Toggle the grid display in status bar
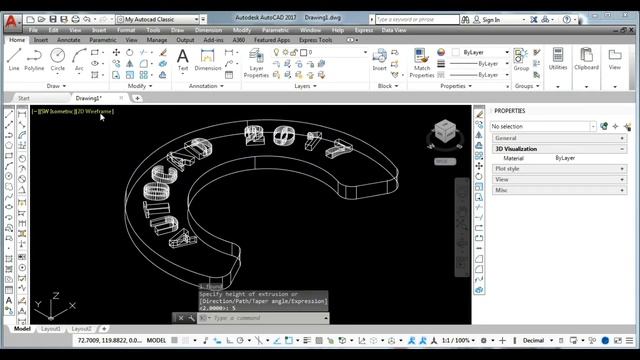The image size is (640, 360). point(174,340)
